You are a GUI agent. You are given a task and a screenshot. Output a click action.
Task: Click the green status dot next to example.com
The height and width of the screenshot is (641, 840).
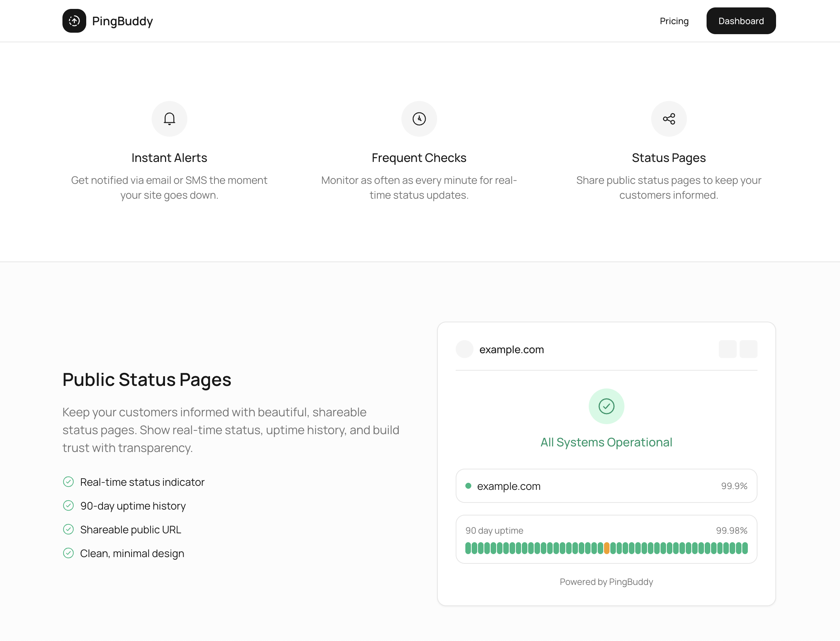tap(468, 485)
